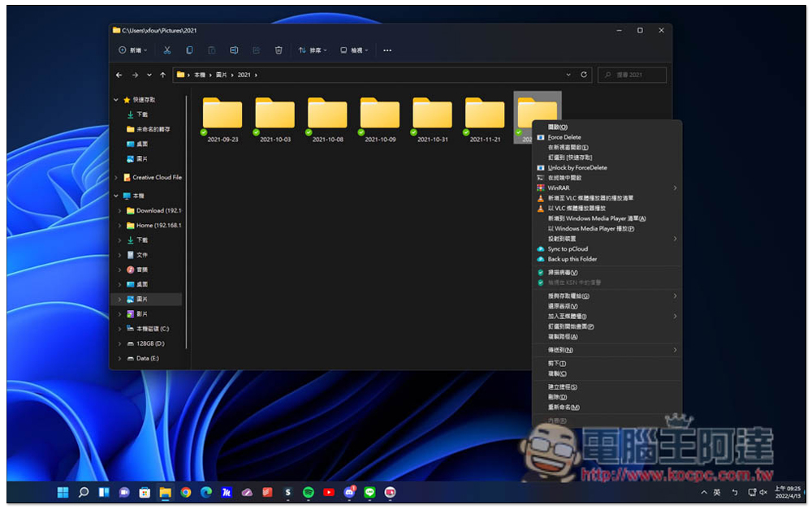Select 本機磁碟 (C:) in sidebar
Image resolution: width=812 pixels, height=509 pixels.
pyautogui.click(x=148, y=329)
